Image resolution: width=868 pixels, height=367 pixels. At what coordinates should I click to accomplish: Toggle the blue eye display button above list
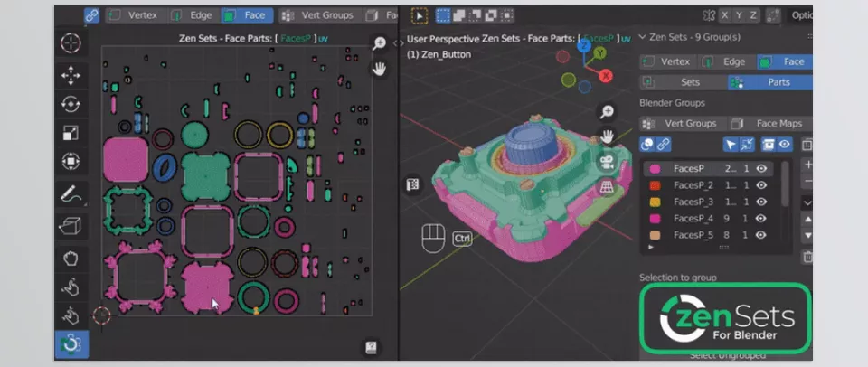pos(785,145)
